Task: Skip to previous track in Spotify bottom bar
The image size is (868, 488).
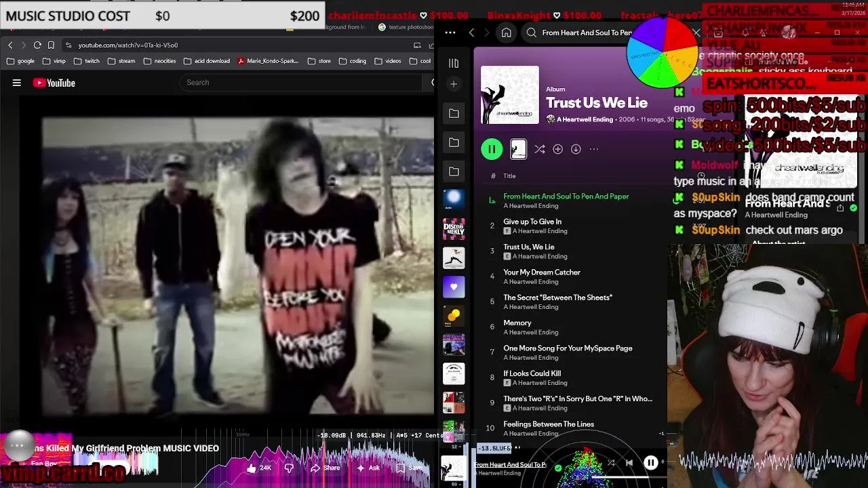Action: pos(629,463)
